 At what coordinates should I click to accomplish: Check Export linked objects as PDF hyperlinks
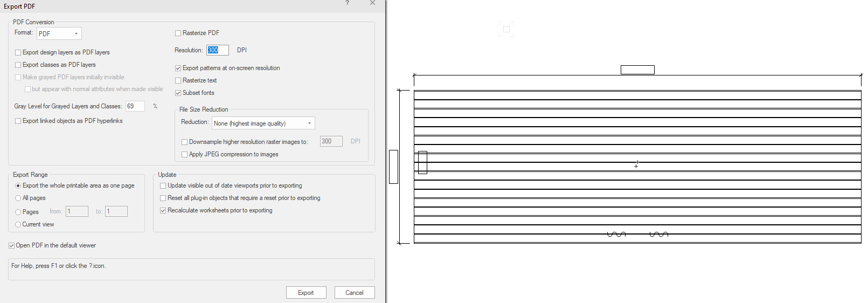[x=18, y=121]
